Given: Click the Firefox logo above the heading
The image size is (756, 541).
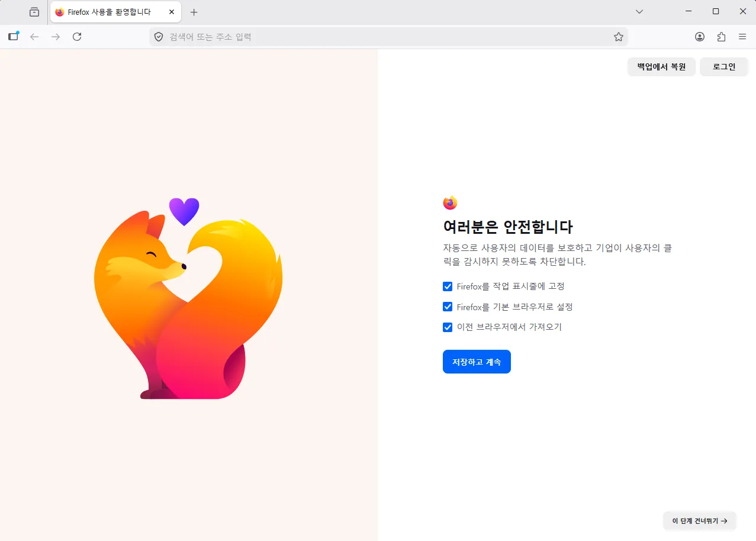Looking at the screenshot, I should tap(450, 202).
